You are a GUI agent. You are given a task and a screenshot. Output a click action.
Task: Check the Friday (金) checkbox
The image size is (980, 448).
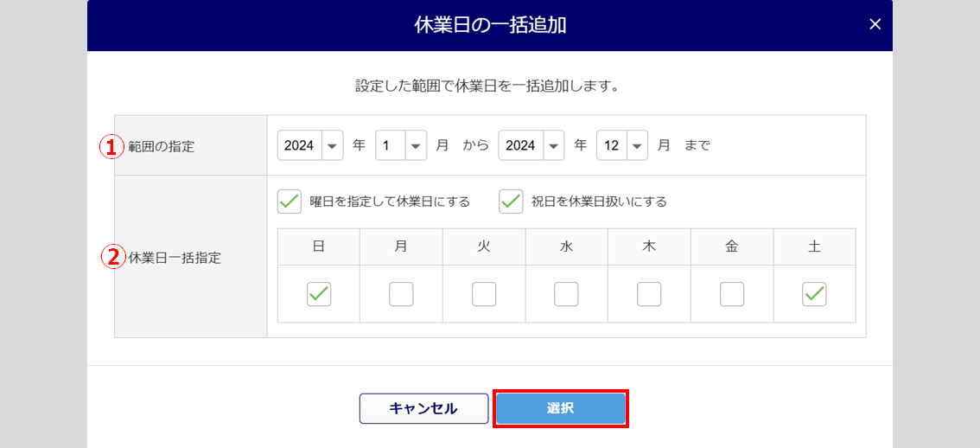tap(732, 294)
